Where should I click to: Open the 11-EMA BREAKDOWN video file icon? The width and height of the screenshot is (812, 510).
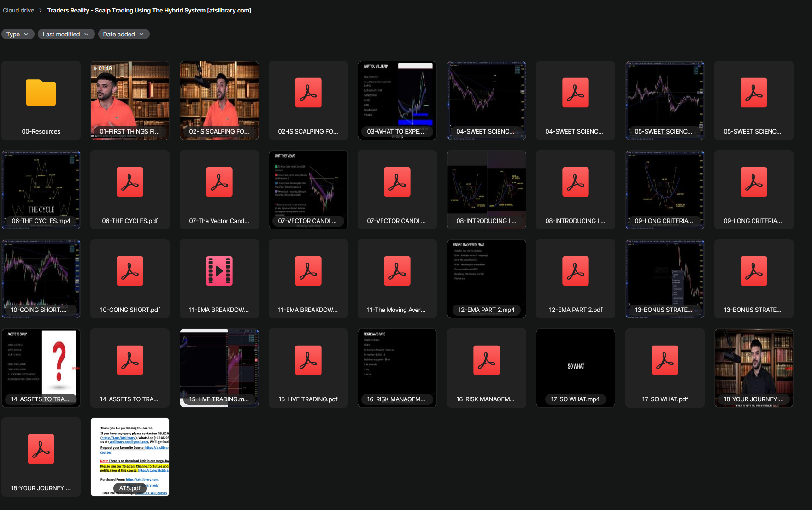pyautogui.click(x=219, y=271)
